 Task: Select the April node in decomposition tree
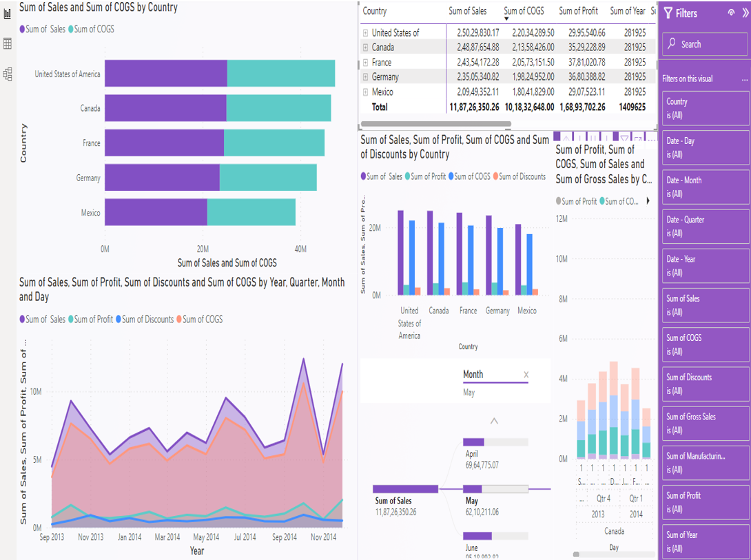click(x=495, y=442)
